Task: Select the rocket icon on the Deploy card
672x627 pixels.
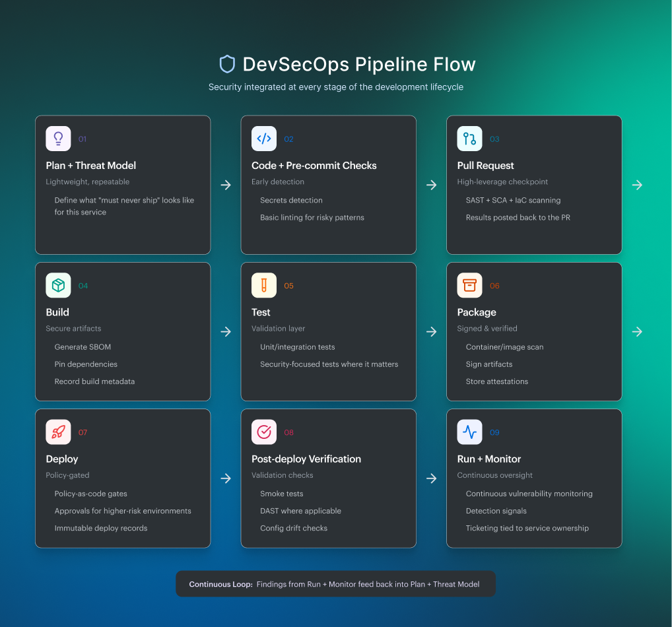Action: [58, 432]
